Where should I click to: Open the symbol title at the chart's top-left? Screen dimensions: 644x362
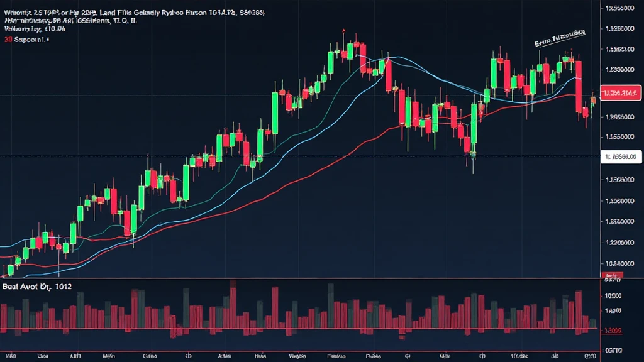pos(134,11)
